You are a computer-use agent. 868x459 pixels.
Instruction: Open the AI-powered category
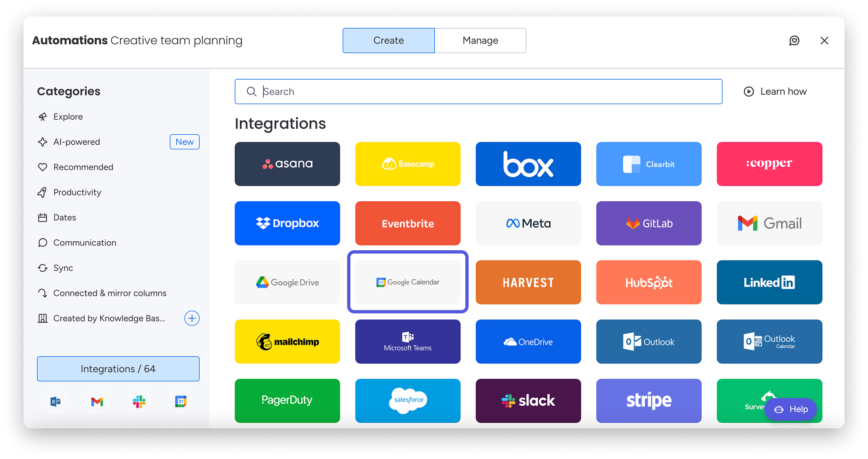(x=77, y=142)
